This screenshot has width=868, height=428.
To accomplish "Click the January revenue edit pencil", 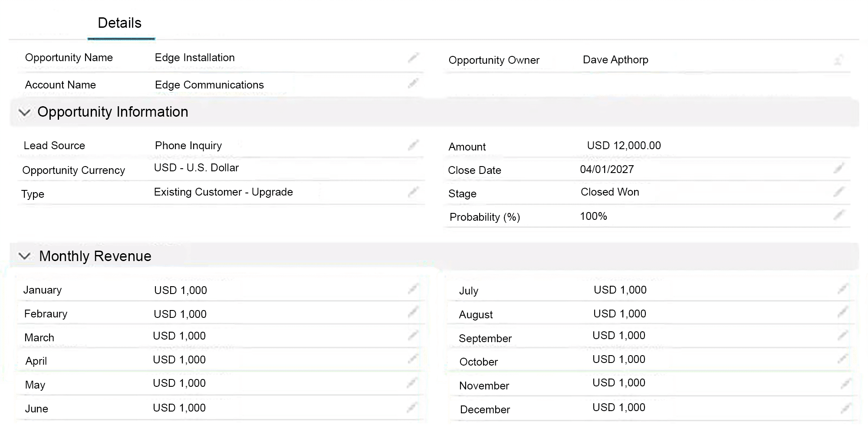I will tap(413, 289).
